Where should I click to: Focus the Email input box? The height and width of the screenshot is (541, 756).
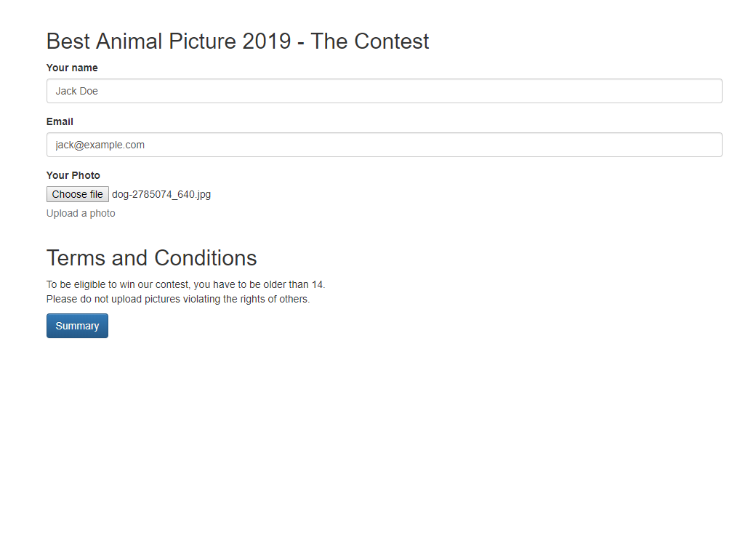coord(384,145)
